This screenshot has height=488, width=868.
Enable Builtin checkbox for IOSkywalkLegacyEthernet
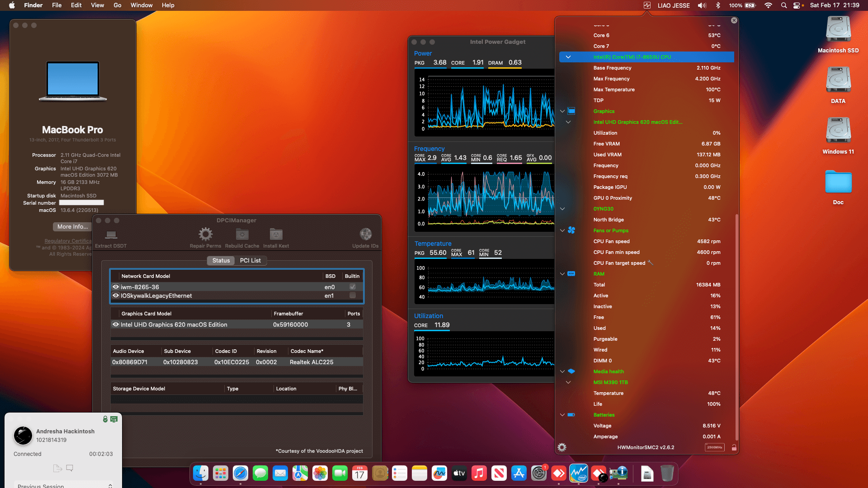point(352,295)
